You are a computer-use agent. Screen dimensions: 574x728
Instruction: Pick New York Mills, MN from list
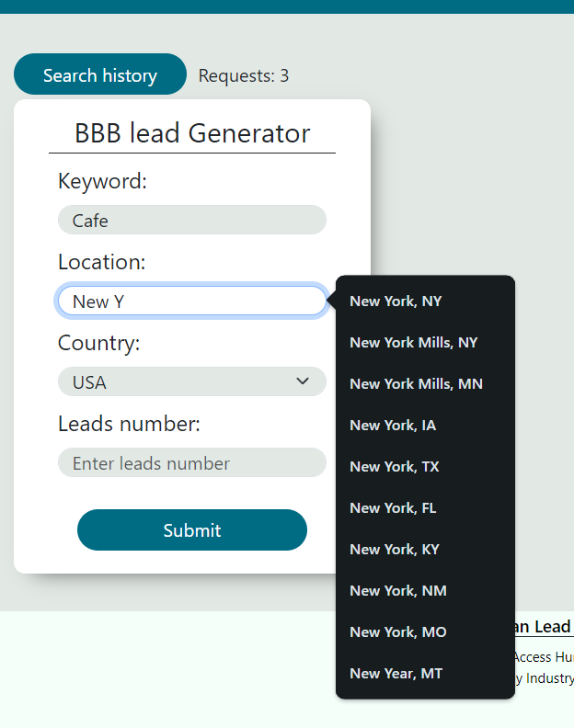[416, 384]
